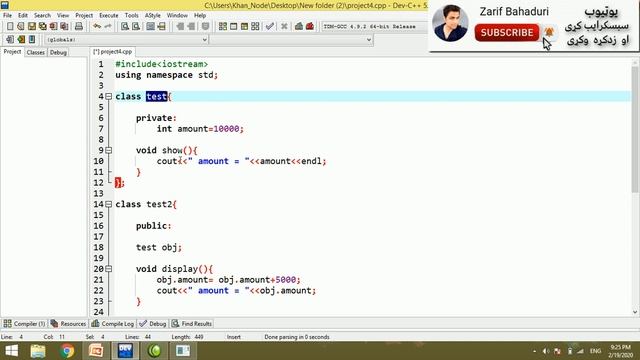Open the Edit menu

click(x=23, y=15)
